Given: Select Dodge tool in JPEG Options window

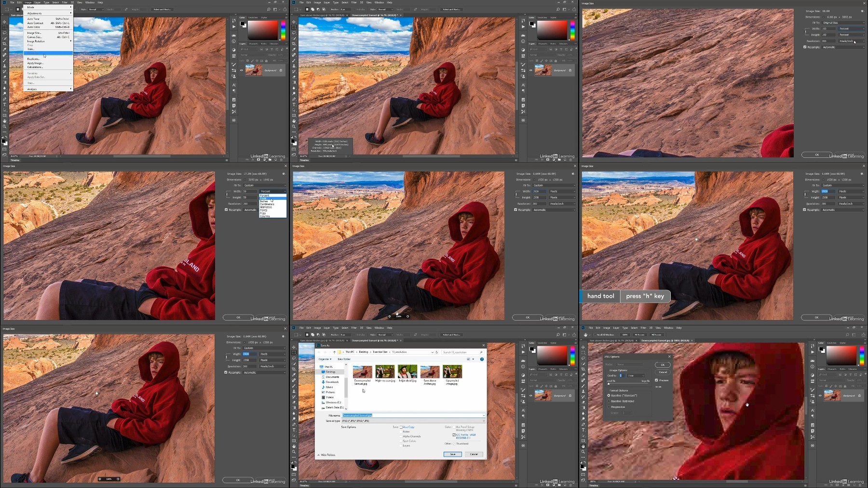Looking at the screenshot, I should point(583,418).
